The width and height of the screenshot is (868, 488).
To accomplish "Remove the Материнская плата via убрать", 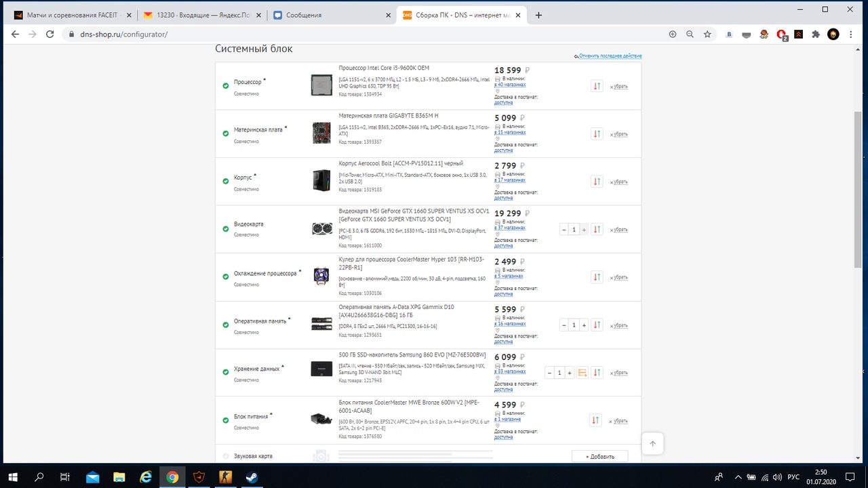I will [x=618, y=134].
